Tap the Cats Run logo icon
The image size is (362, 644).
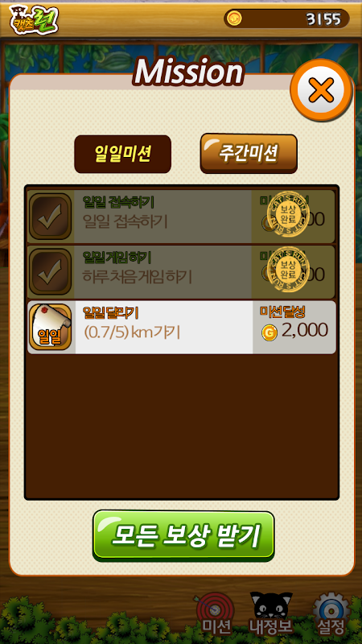(x=34, y=21)
